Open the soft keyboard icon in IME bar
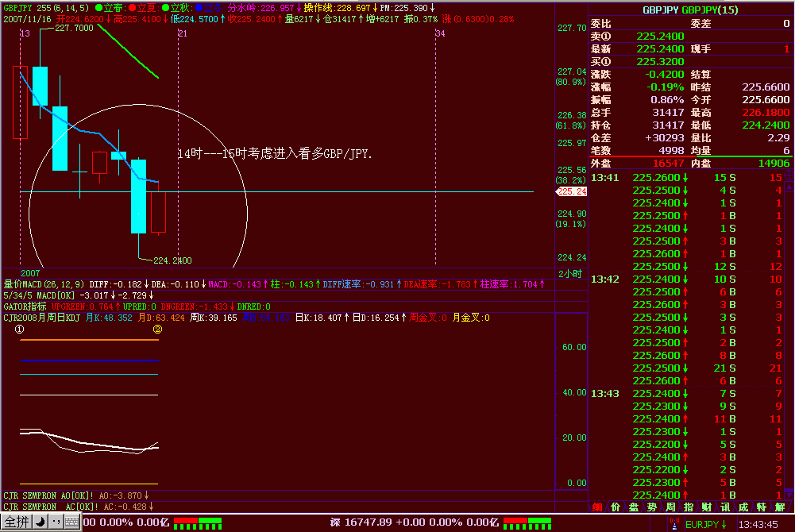 tap(72, 522)
